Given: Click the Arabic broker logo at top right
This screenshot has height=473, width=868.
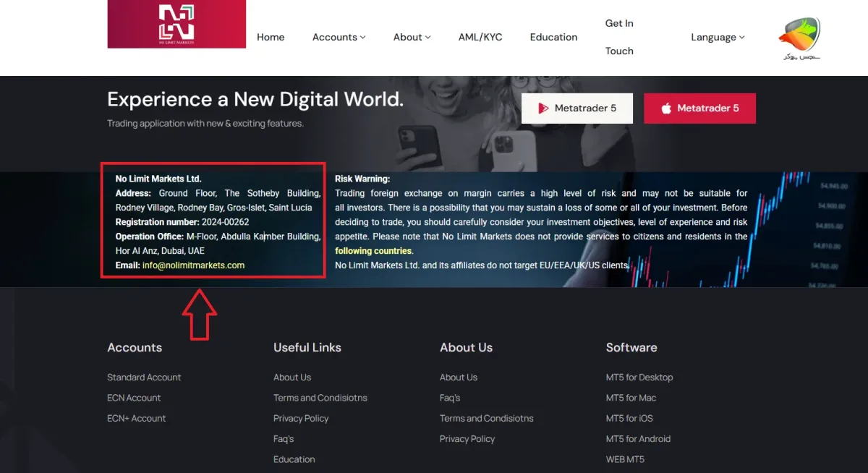Looking at the screenshot, I should point(800,38).
